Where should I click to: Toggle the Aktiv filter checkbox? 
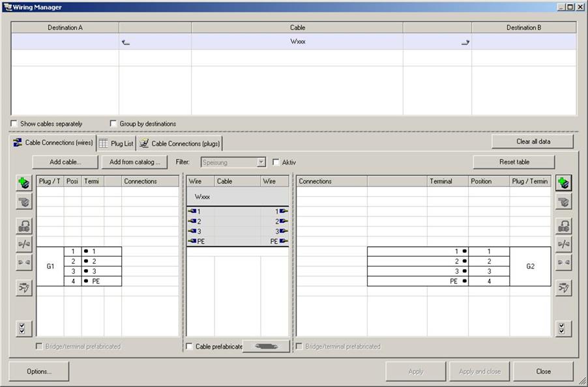[x=276, y=162]
